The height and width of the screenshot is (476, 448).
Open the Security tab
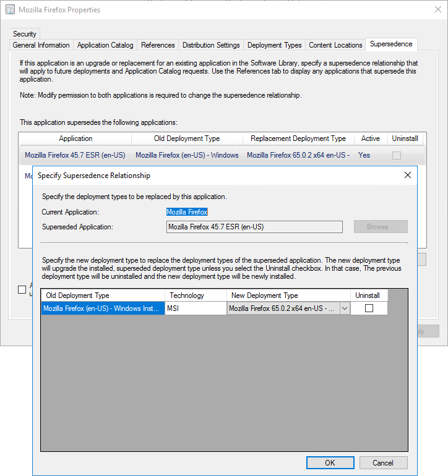(25, 34)
